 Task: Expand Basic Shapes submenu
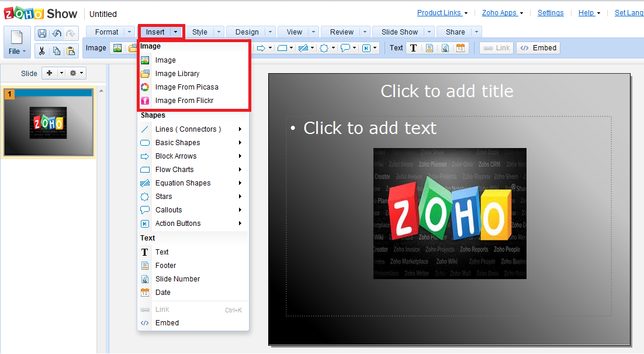pos(193,143)
